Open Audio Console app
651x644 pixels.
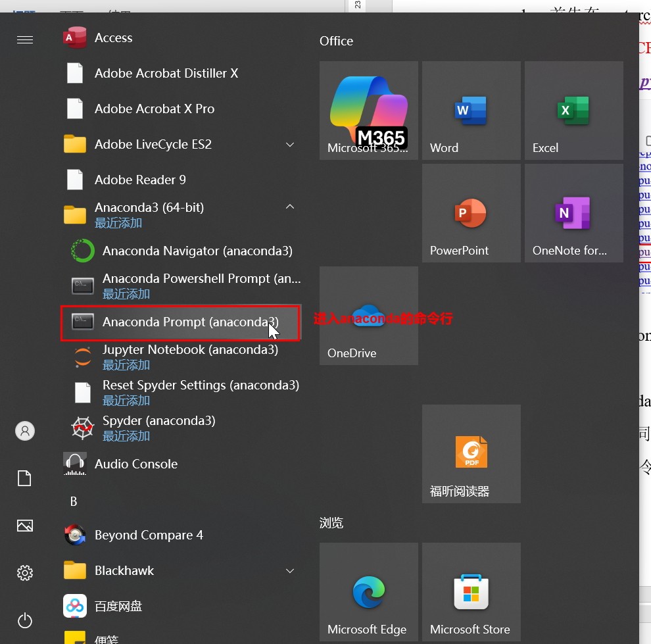click(181, 464)
